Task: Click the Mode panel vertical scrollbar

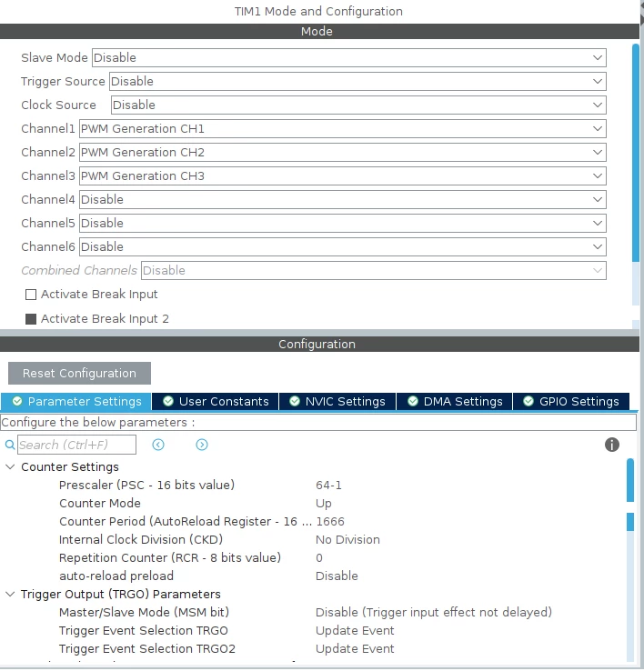Action: pyautogui.click(x=636, y=153)
